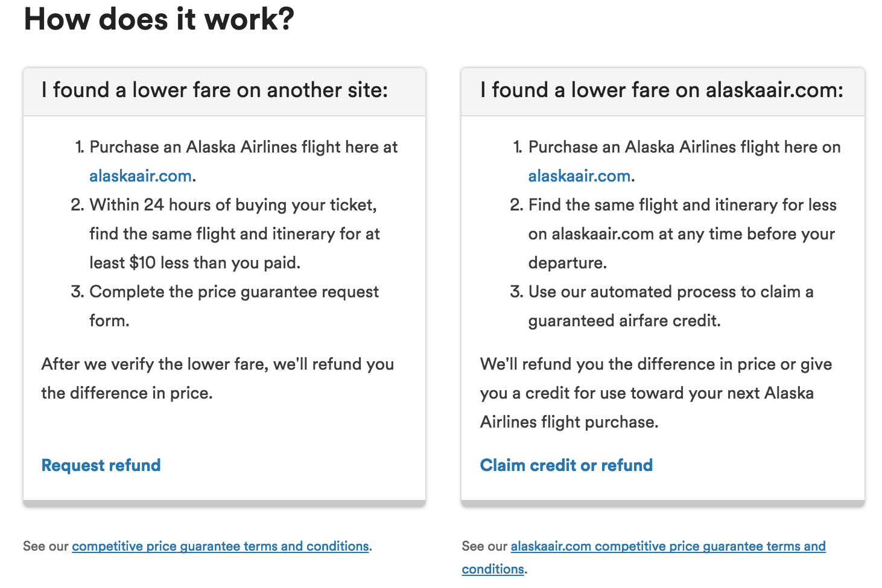Click 'After we verify the lower fare' paragraph
Screen dimensions: 882x588
[218, 379]
